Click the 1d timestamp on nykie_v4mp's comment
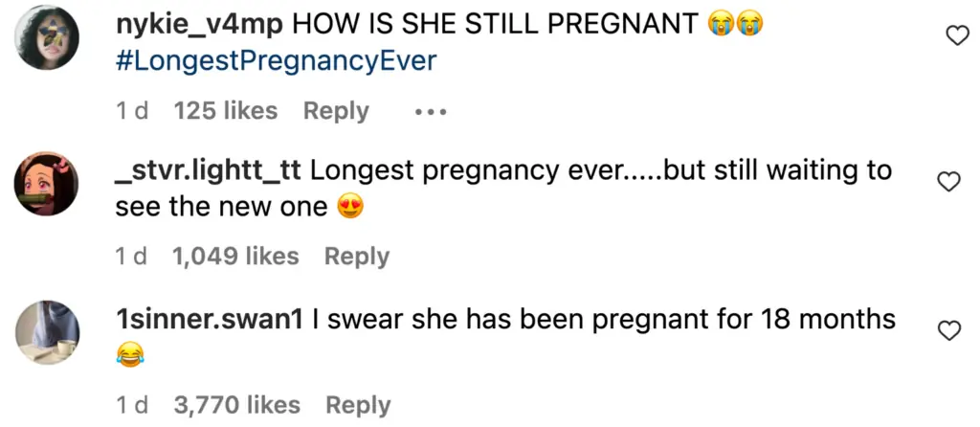 click(x=132, y=111)
